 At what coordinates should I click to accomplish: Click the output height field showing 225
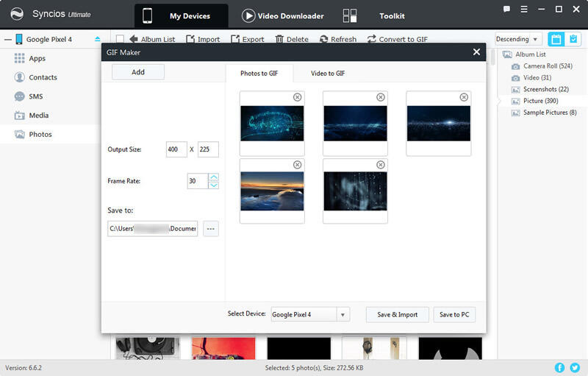click(208, 149)
